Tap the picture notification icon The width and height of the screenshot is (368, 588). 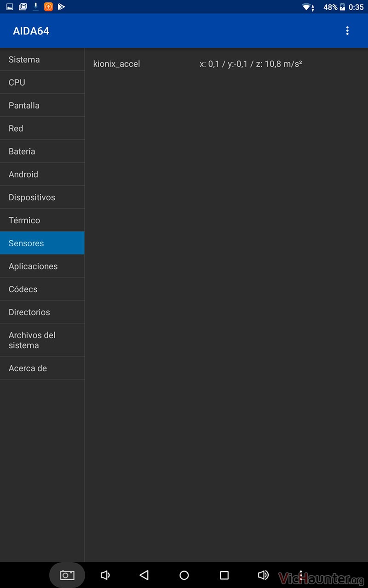pyautogui.click(x=10, y=6)
